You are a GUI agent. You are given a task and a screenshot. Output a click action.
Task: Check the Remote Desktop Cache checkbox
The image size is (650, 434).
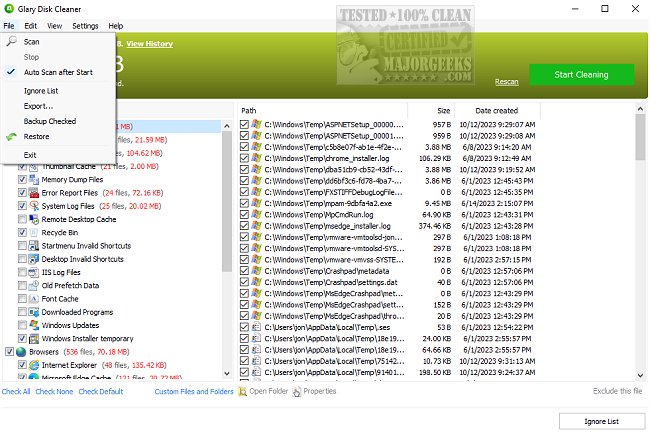[22, 219]
